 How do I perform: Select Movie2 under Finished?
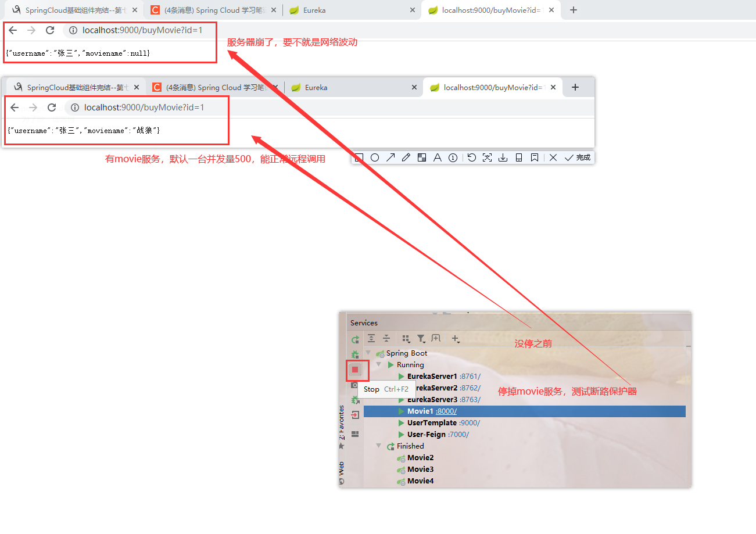[420, 457]
